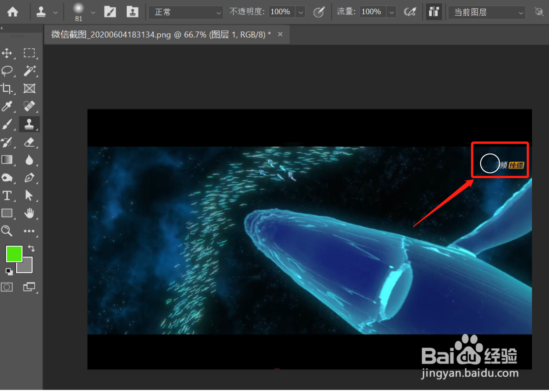The height and width of the screenshot is (392, 549).
Task: Select the History Brush tool
Action: pos(7,142)
